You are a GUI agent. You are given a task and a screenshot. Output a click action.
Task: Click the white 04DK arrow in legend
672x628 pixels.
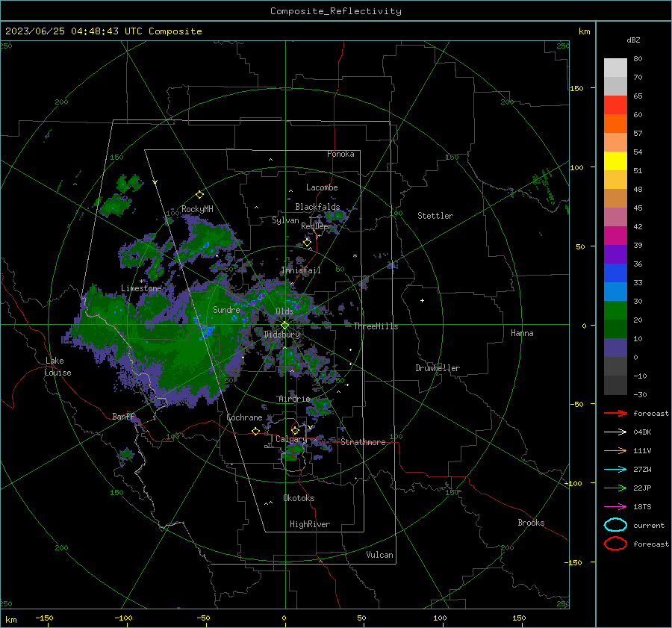click(x=615, y=432)
